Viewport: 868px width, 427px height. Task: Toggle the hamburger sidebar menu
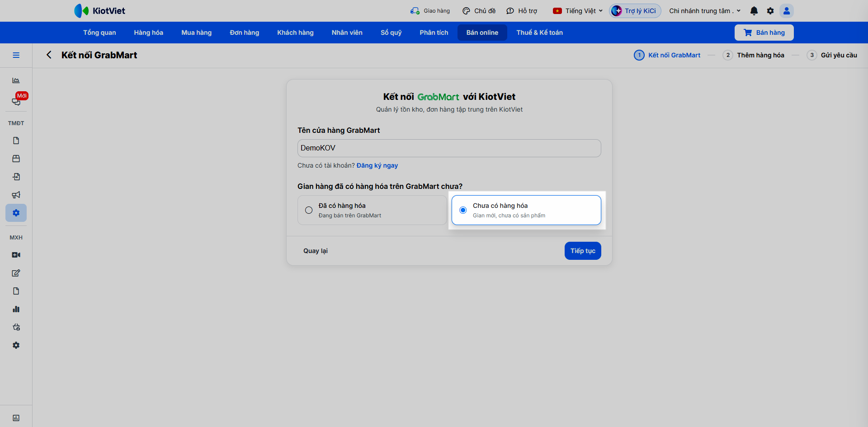(16, 55)
